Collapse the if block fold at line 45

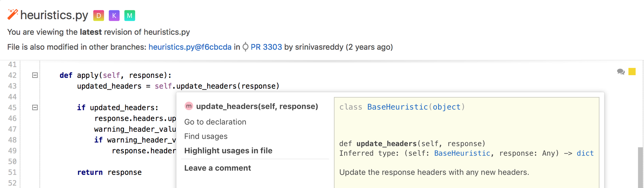coord(35,107)
